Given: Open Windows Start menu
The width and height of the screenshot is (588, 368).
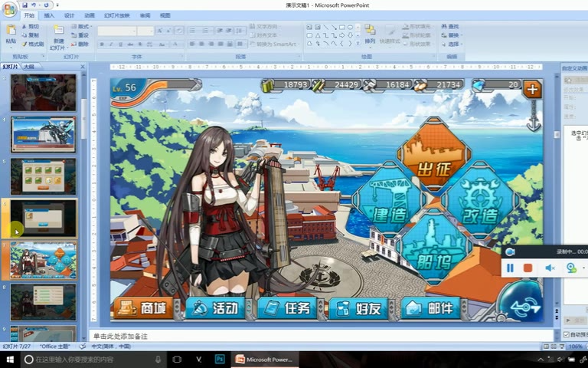Looking at the screenshot, I should pos(10,360).
